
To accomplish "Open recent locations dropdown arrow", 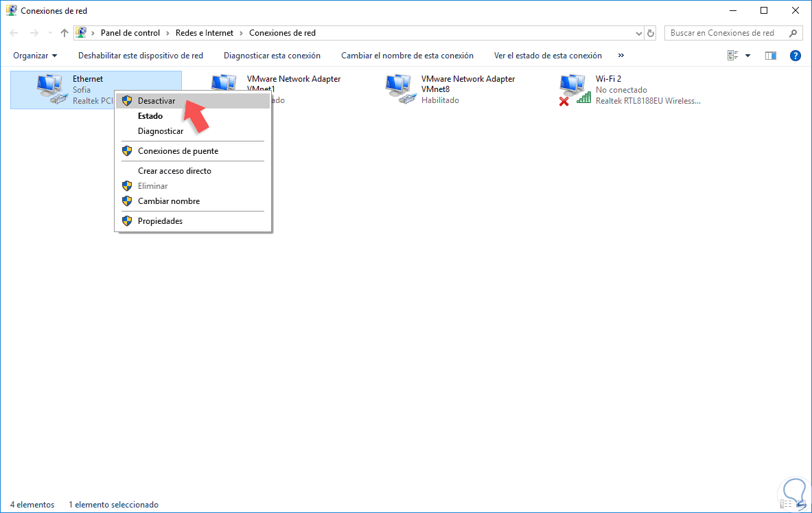I will tap(49, 33).
